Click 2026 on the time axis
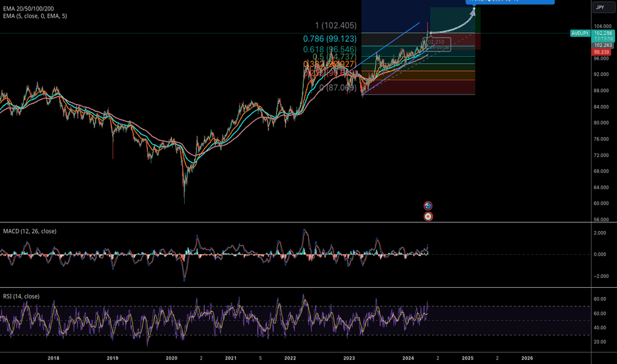 527,358
